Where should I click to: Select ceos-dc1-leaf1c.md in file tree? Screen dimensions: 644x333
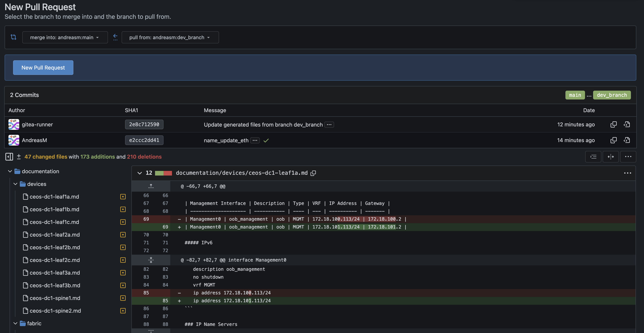pos(54,222)
